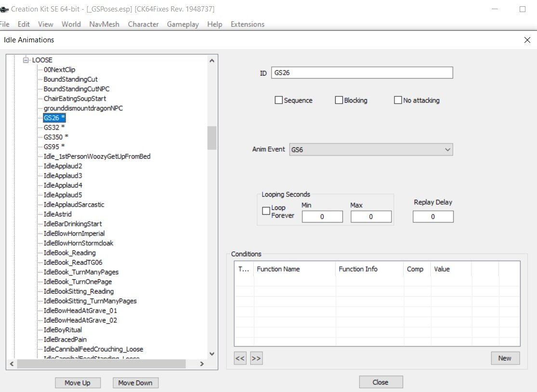Click the tree horizontal scrollbar thumb

point(101,364)
